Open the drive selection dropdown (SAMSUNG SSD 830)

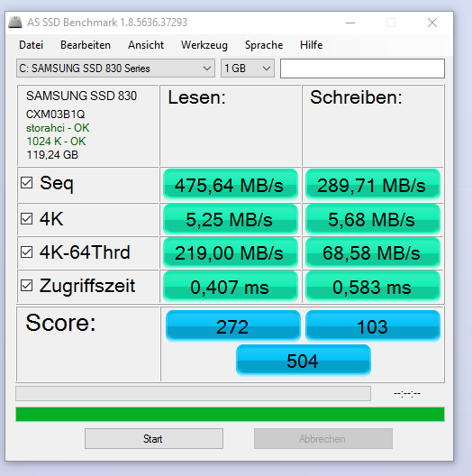click(x=115, y=69)
